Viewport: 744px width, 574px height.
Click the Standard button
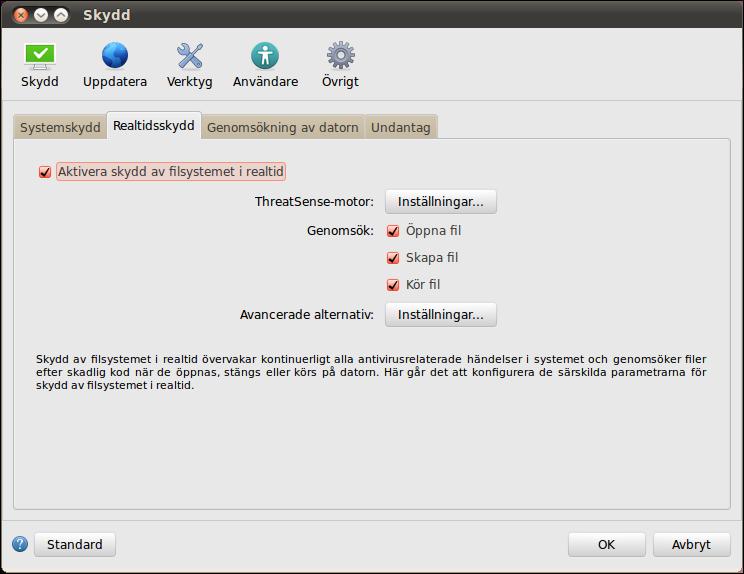click(x=75, y=544)
